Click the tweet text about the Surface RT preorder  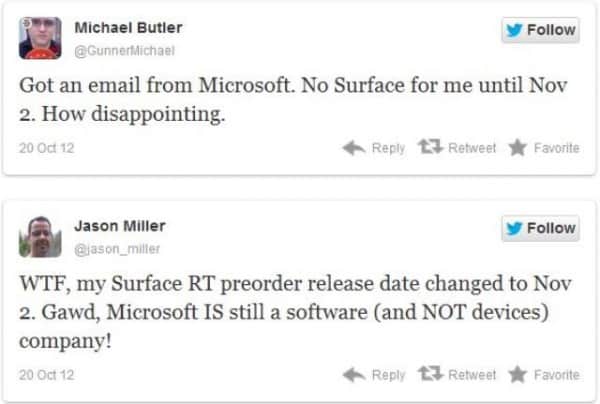pos(290,310)
